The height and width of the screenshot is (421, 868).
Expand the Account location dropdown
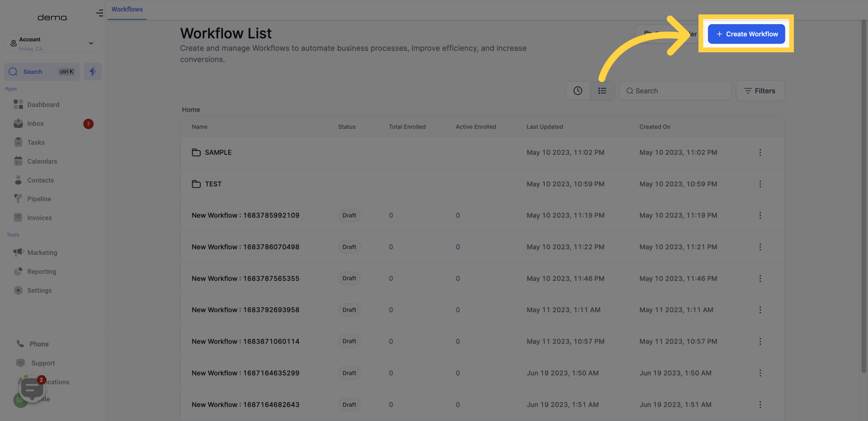point(53,43)
